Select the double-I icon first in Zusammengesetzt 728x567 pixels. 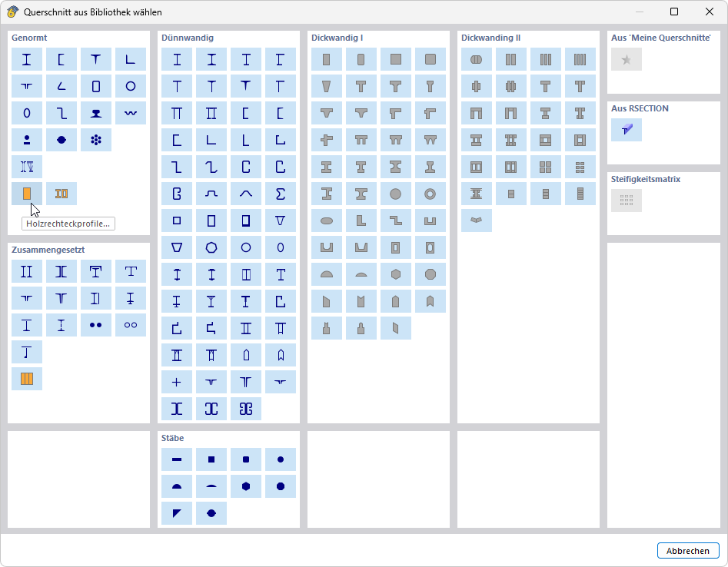(x=27, y=271)
